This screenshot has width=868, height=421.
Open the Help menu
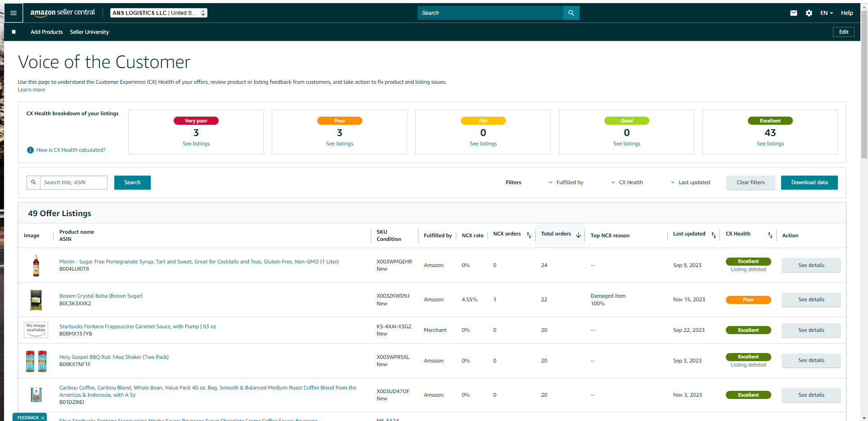click(847, 13)
